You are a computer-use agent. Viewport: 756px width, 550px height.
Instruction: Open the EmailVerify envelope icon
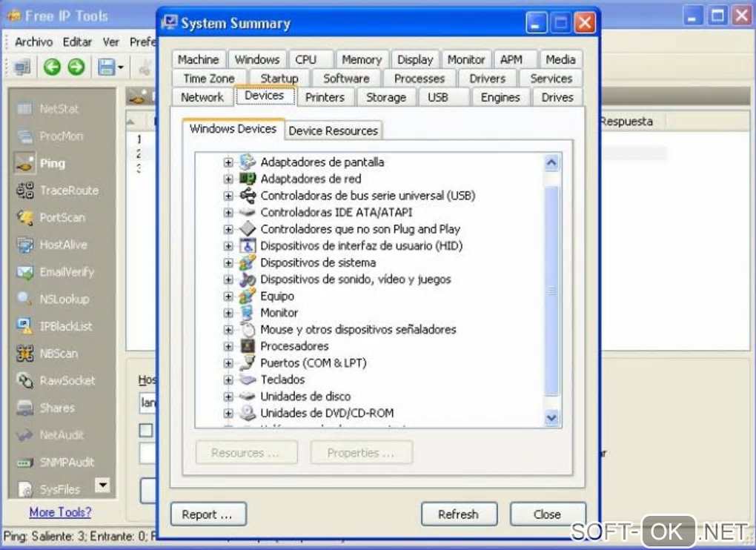24,272
